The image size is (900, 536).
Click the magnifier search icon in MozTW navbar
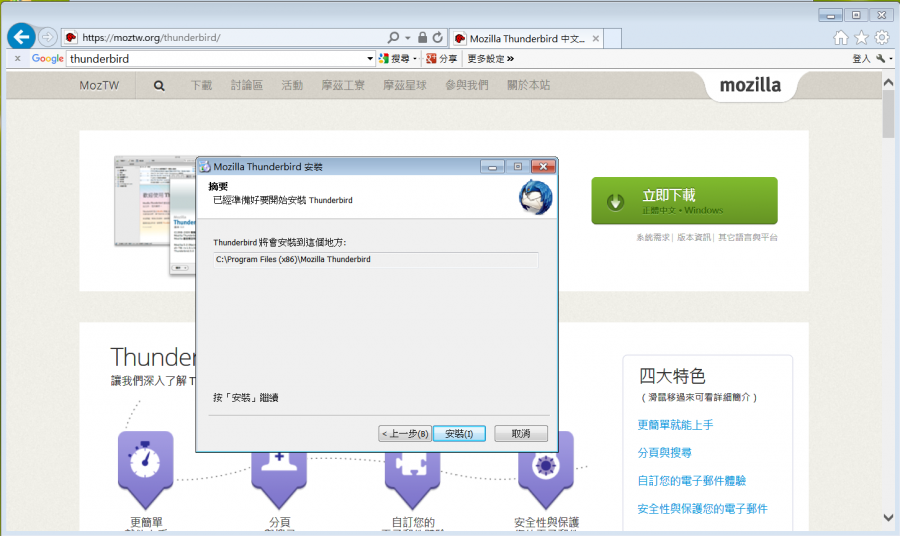(159, 86)
